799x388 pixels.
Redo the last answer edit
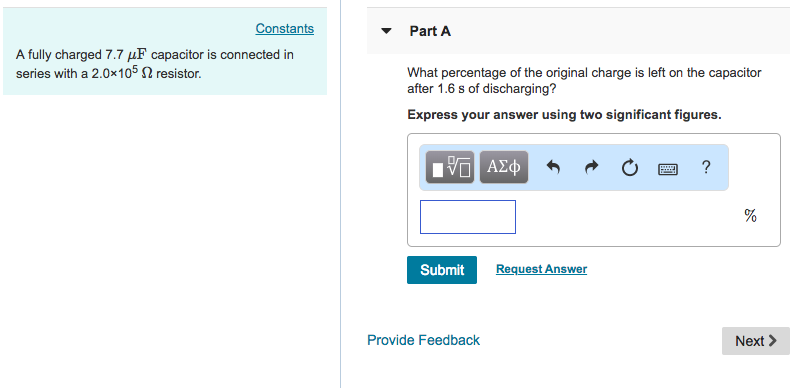click(x=591, y=167)
